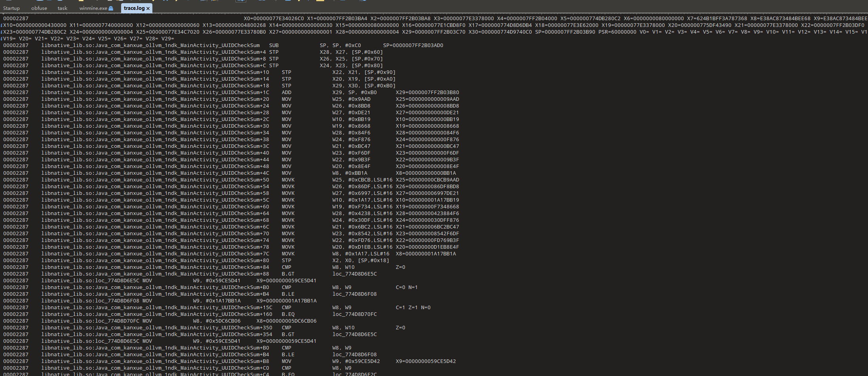Viewport: 868px width, 376px height.
Task: Click X8=000000001A17BB1A value
Action: point(426,254)
